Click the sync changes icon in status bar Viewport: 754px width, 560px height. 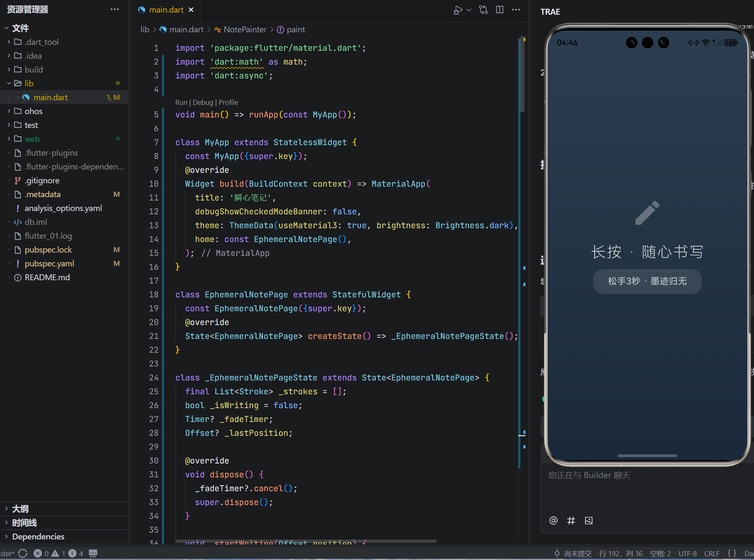[23, 553]
